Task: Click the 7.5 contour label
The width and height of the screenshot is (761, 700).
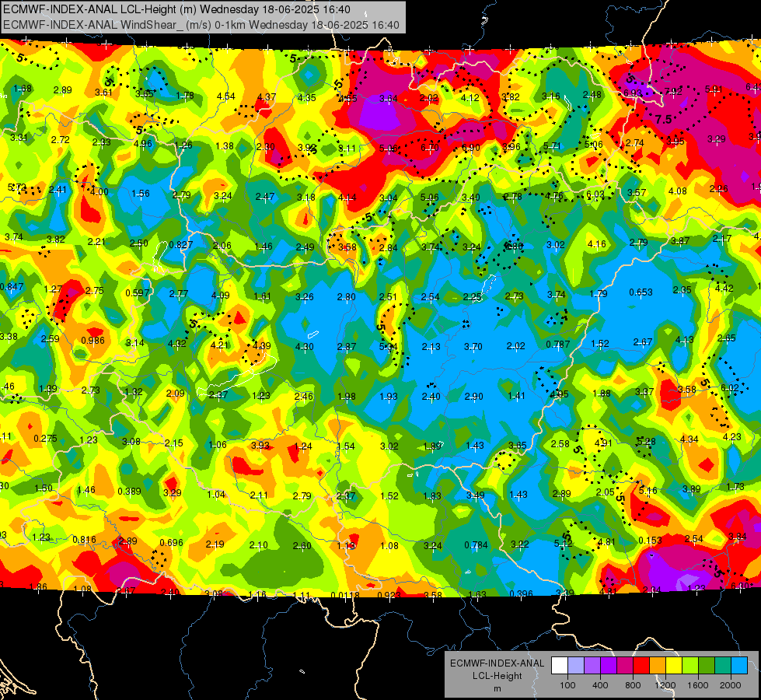Action: (x=663, y=120)
